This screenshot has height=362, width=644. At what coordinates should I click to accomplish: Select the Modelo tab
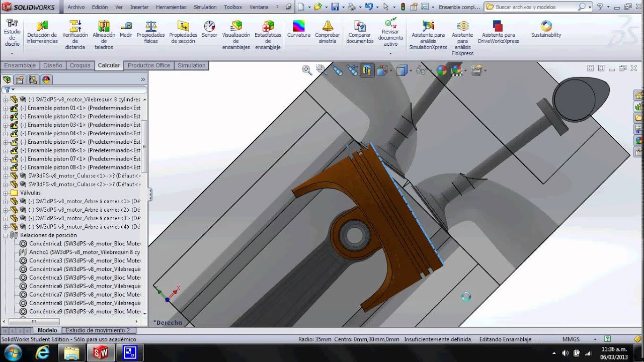(47, 330)
